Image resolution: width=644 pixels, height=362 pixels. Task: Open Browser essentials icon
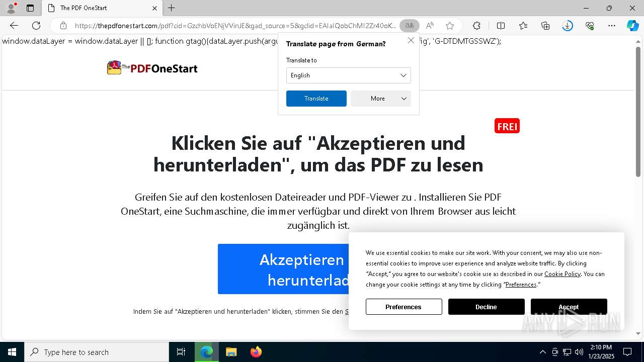tap(590, 26)
